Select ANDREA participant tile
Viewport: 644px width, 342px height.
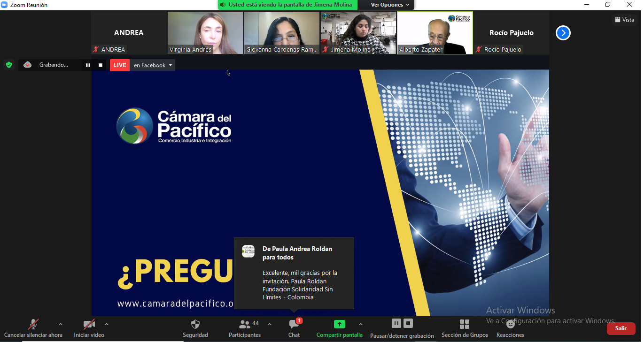coord(129,33)
